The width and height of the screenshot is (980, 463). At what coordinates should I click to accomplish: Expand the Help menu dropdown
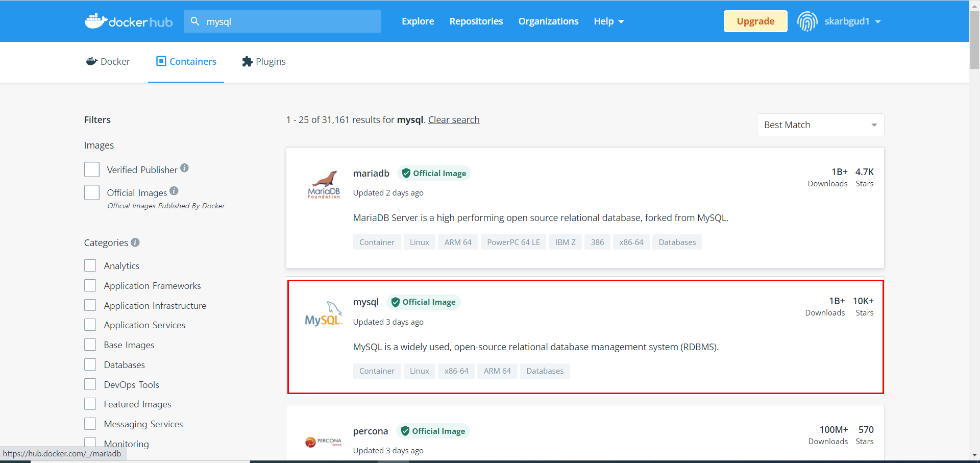pos(609,21)
